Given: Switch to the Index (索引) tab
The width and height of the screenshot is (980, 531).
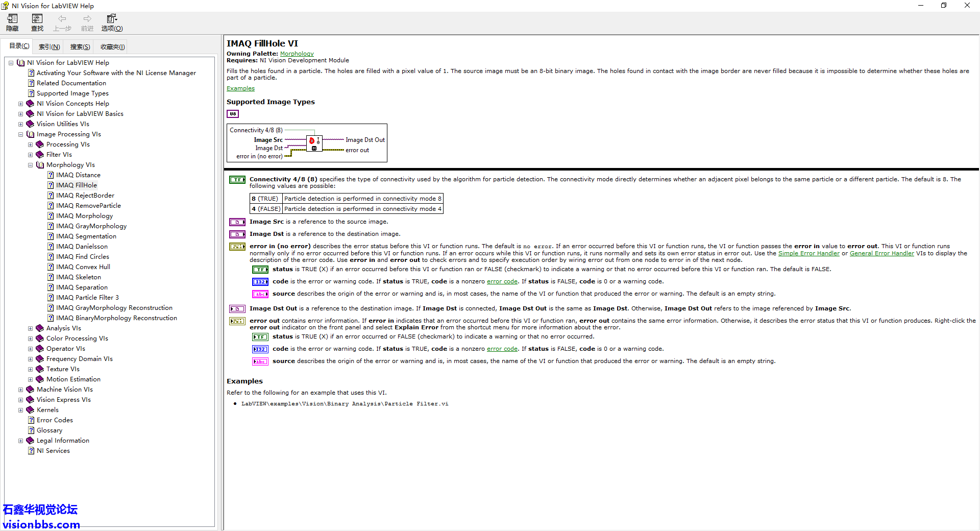Looking at the screenshot, I should pos(50,47).
